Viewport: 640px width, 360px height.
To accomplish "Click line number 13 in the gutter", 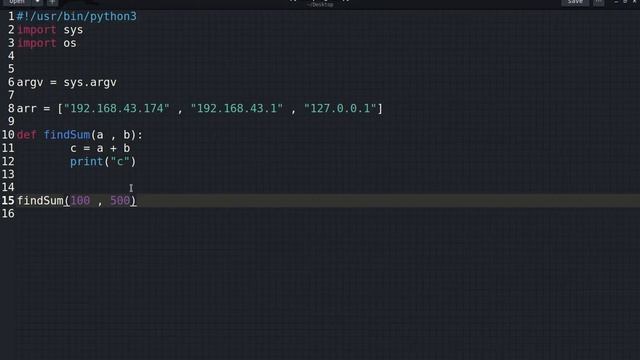I will (8, 174).
